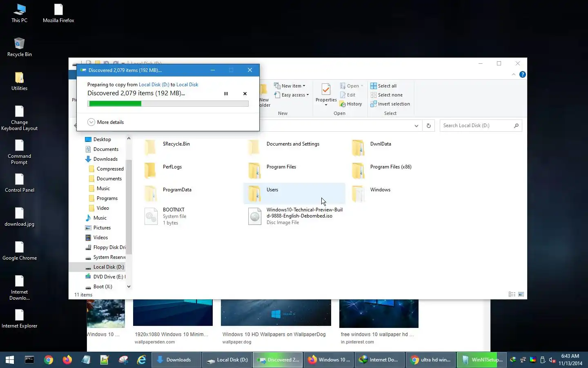This screenshot has width=588, height=368.
Task: Select Pictures in navigation pane
Action: pyautogui.click(x=98, y=228)
